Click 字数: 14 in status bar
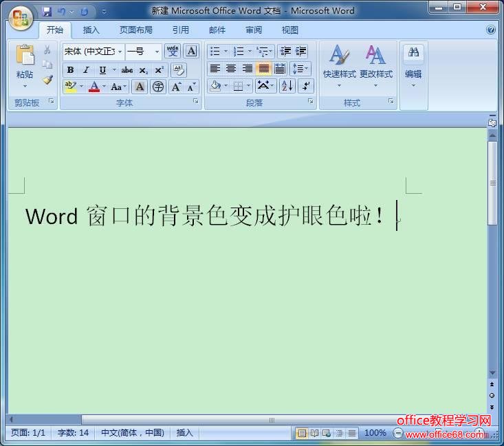 [73, 433]
